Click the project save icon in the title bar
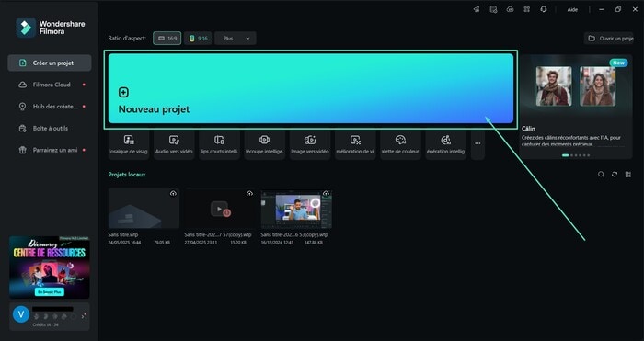This screenshot has height=341, width=644. point(493,9)
